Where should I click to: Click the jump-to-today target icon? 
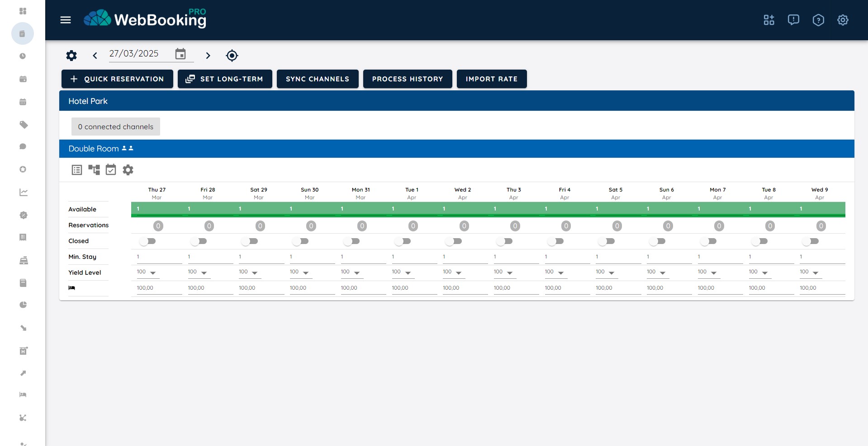tap(232, 56)
